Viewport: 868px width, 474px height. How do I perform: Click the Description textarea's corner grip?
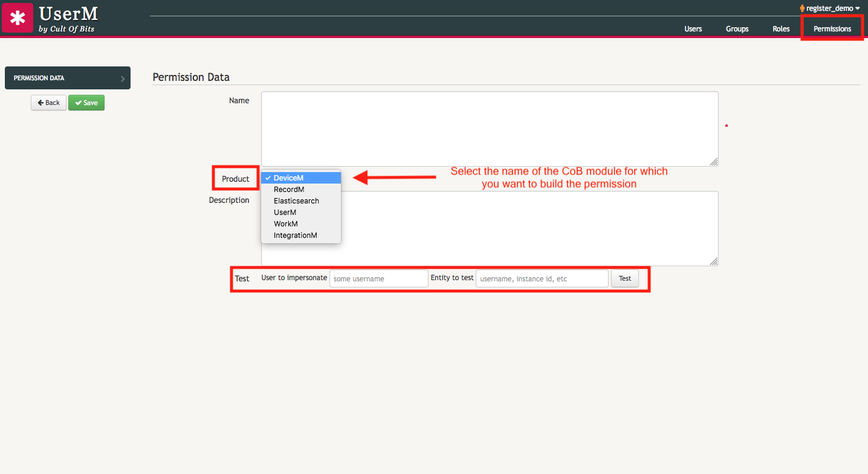click(x=714, y=261)
